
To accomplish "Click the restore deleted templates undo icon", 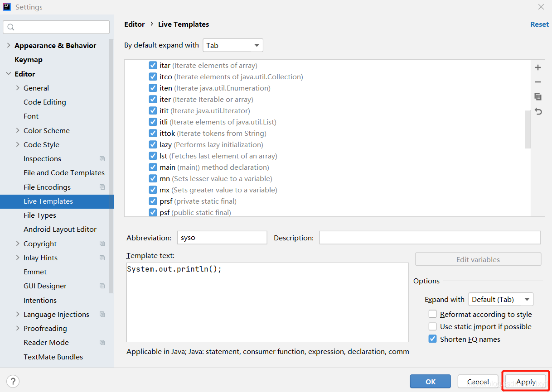I will pyautogui.click(x=538, y=111).
